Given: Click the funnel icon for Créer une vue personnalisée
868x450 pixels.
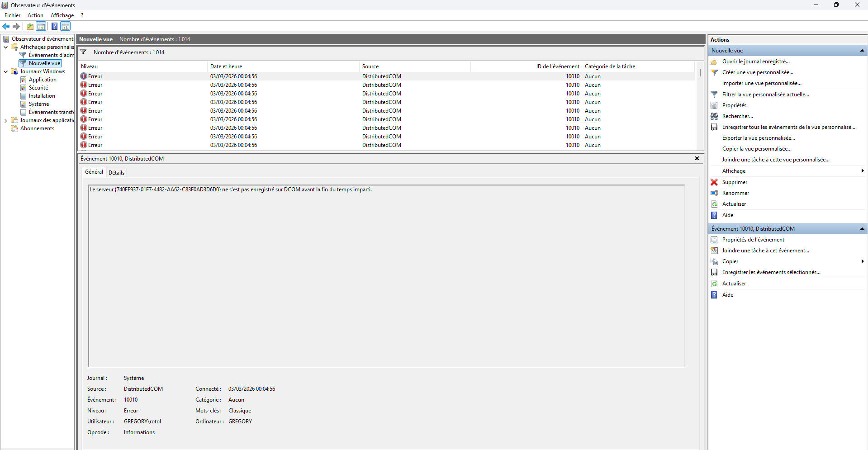Looking at the screenshot, I should (x=714, y=72).
